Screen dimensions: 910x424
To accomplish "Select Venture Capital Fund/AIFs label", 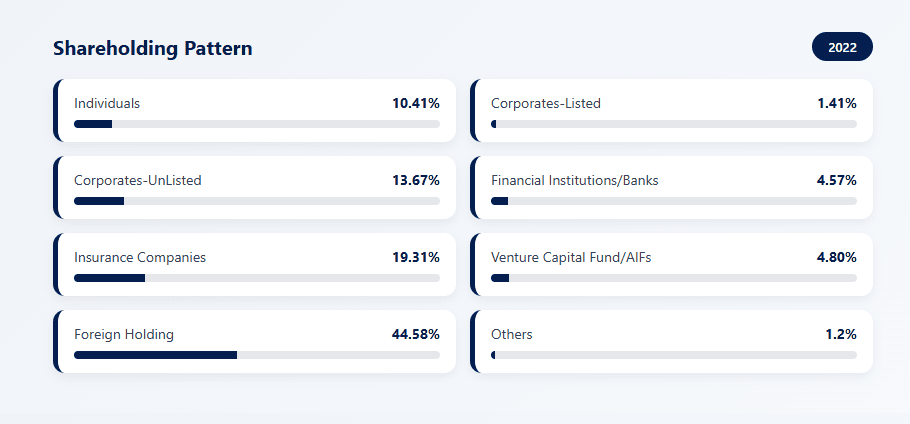I will click(x=571, y=257).
